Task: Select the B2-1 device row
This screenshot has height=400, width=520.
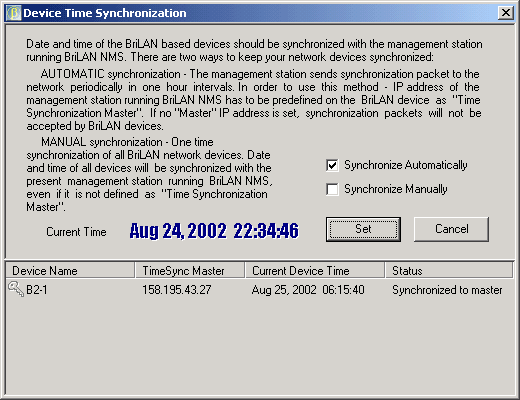Action: coord(260,290)
